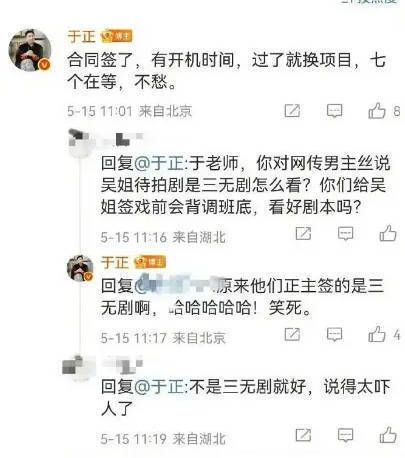405x458 pixels.
Task: Like the 11:01 comment from 于正
Action: point(377,111)
